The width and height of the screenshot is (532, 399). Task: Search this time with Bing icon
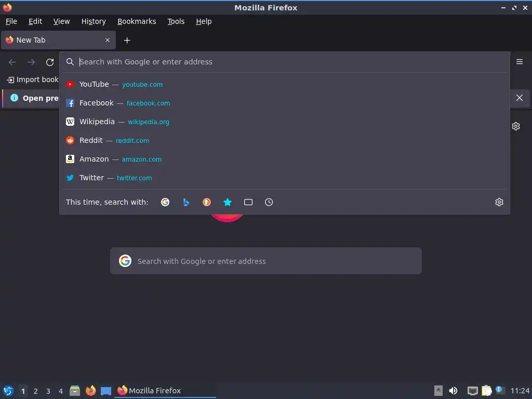pyautogui.click(x=186, y=202)
